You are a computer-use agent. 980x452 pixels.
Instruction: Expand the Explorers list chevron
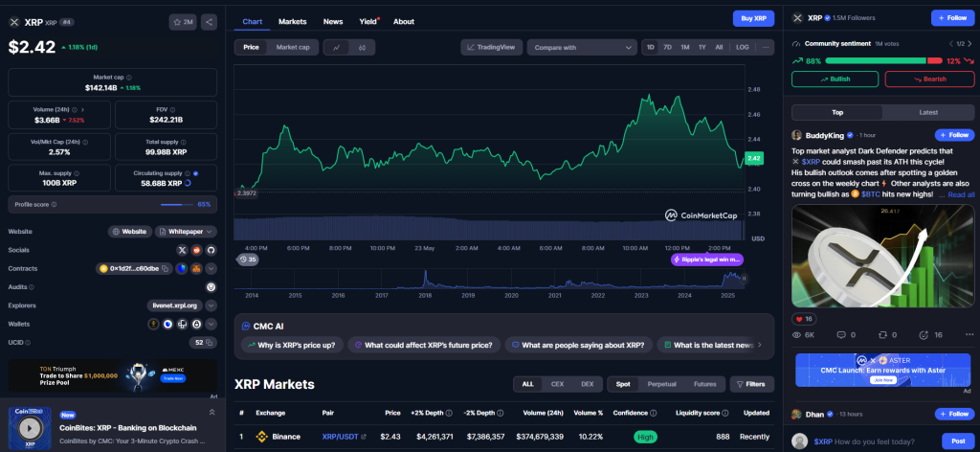tap(212, 305)
